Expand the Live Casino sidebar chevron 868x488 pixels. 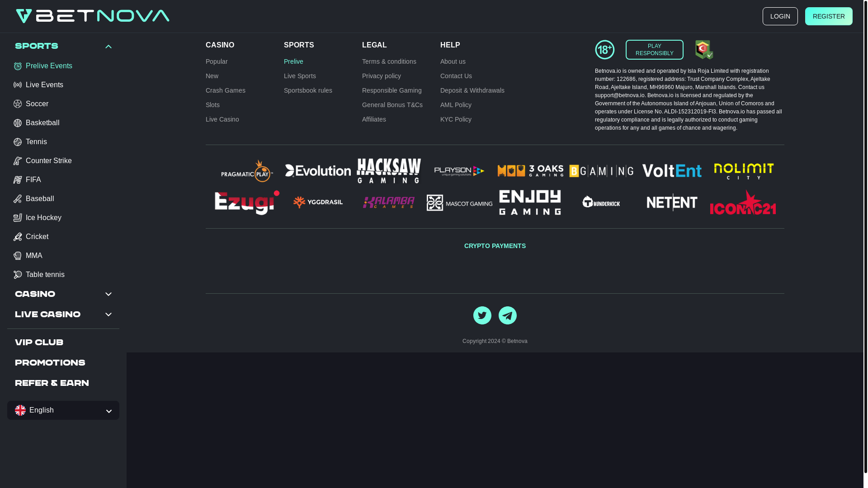[x=108, y=314]
